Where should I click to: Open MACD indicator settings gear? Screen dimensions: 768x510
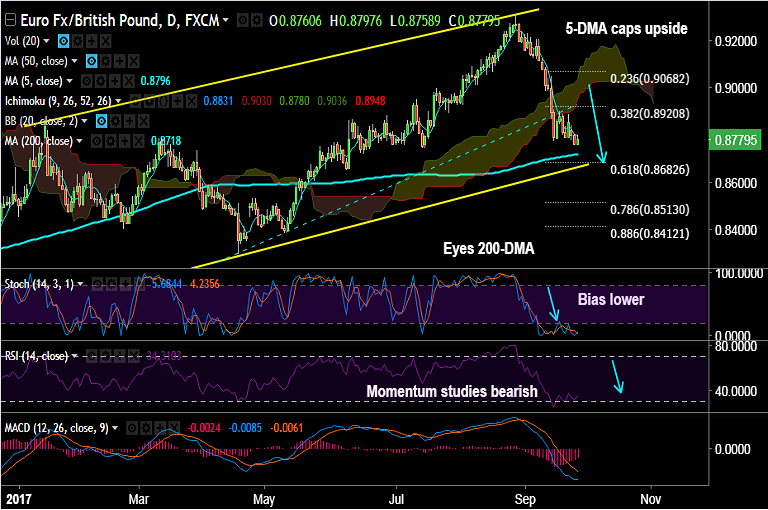[x=146, y=428]
